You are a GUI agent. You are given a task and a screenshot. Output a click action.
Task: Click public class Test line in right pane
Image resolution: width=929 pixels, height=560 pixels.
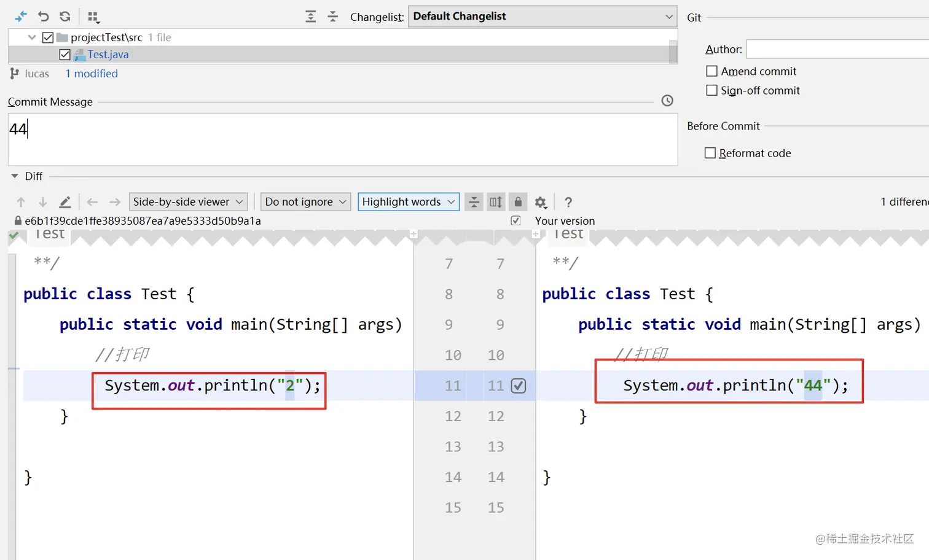[x=627, y=294]
